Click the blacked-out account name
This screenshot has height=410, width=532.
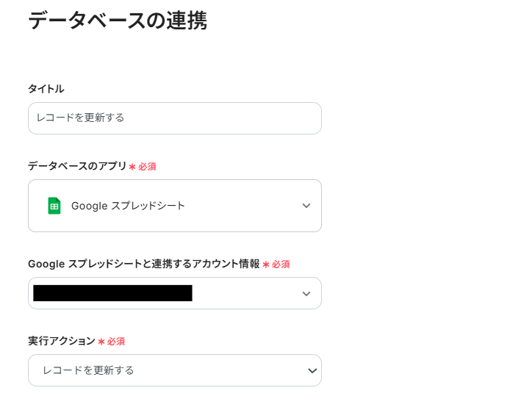tap(112, 293)
